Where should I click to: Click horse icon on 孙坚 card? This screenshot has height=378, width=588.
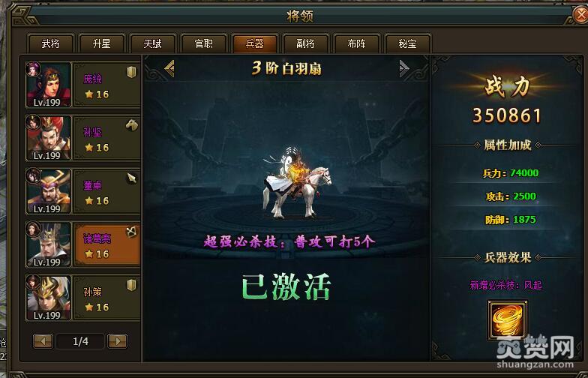(131, 125)
